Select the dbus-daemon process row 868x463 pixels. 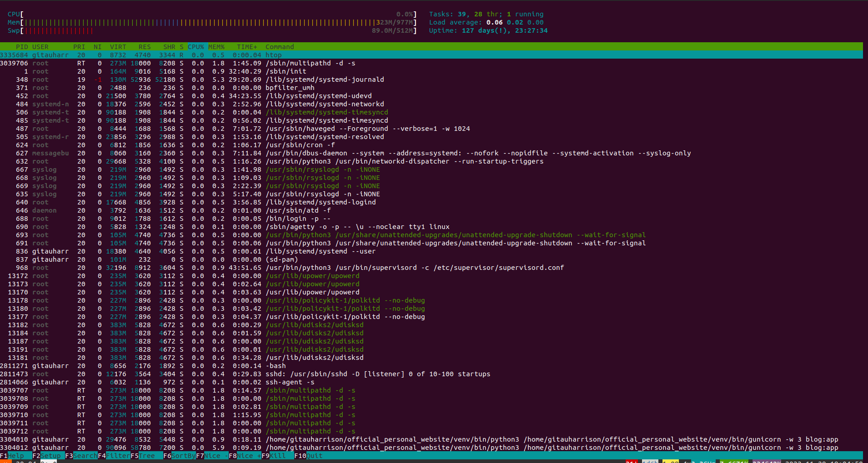(x=431, y=153)
